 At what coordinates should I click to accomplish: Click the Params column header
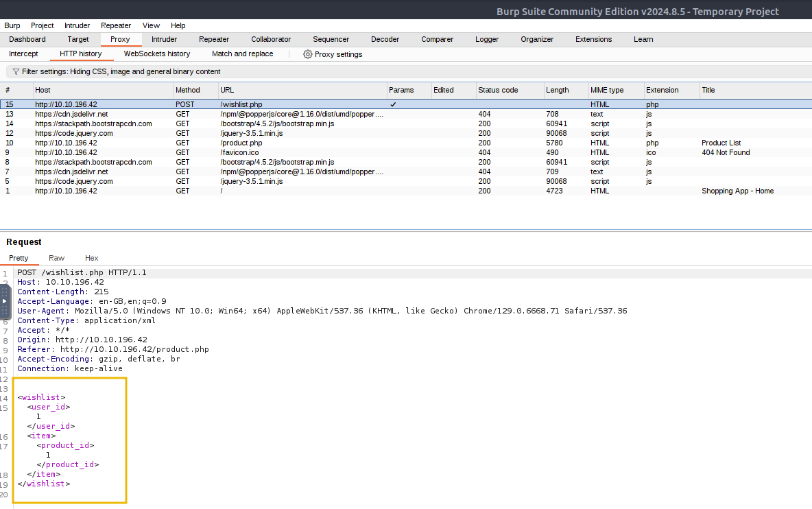tap(409, 90)
